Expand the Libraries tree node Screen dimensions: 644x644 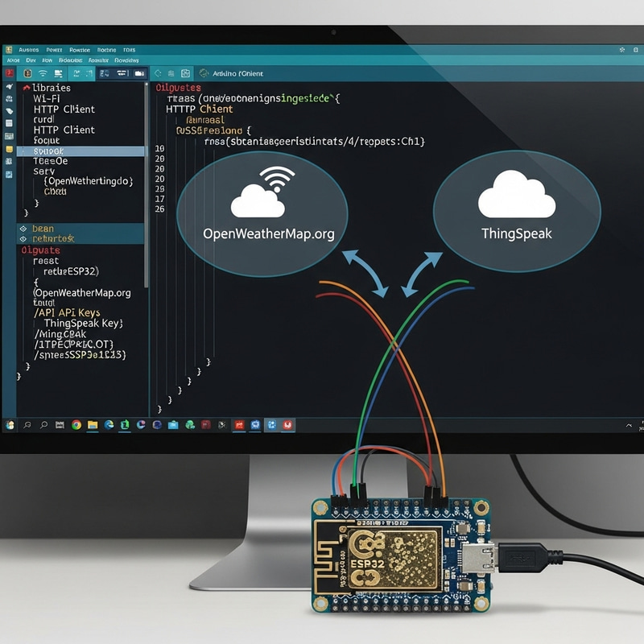(27, 88)
